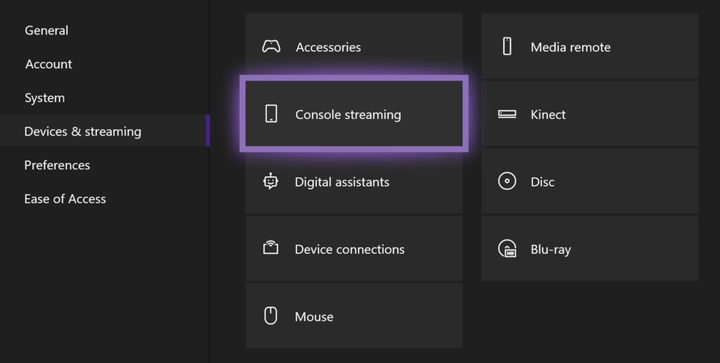Open the Disc label
Screen dimensions: 720x363
click(x=542, y=182)
